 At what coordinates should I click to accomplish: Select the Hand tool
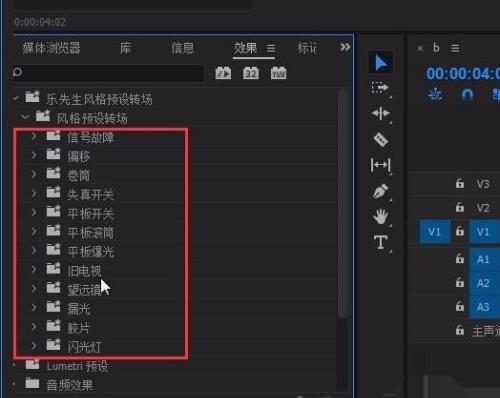pos(380,217)
